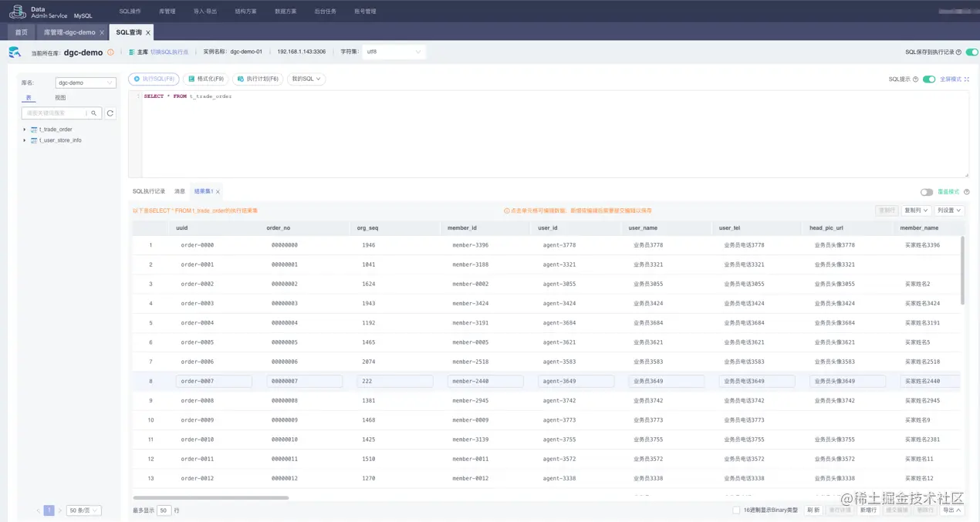This screenshot has height=522, width=980.
Task: Click the magnifier search icon in table filter
Action: pos(94,113)
